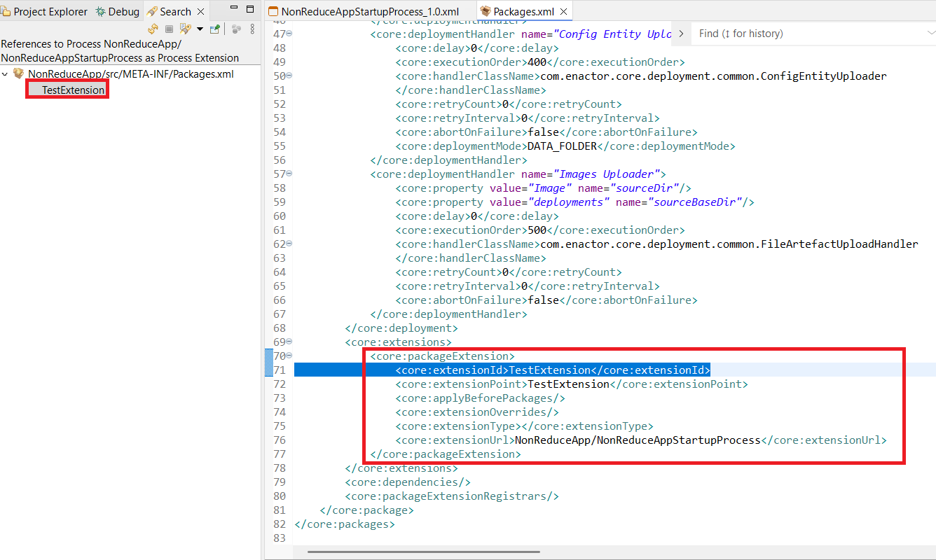The image size is (936, 560).
Task: Fold the code block at line 47
Action: click(x=290, y=34)
